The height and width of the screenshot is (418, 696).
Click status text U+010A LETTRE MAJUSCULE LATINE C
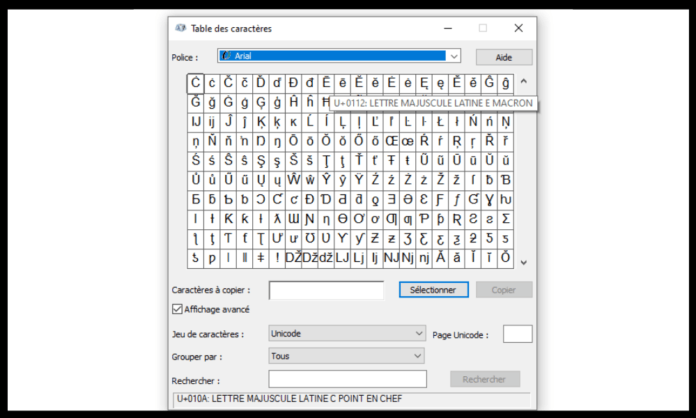click(x=289, y=399)
